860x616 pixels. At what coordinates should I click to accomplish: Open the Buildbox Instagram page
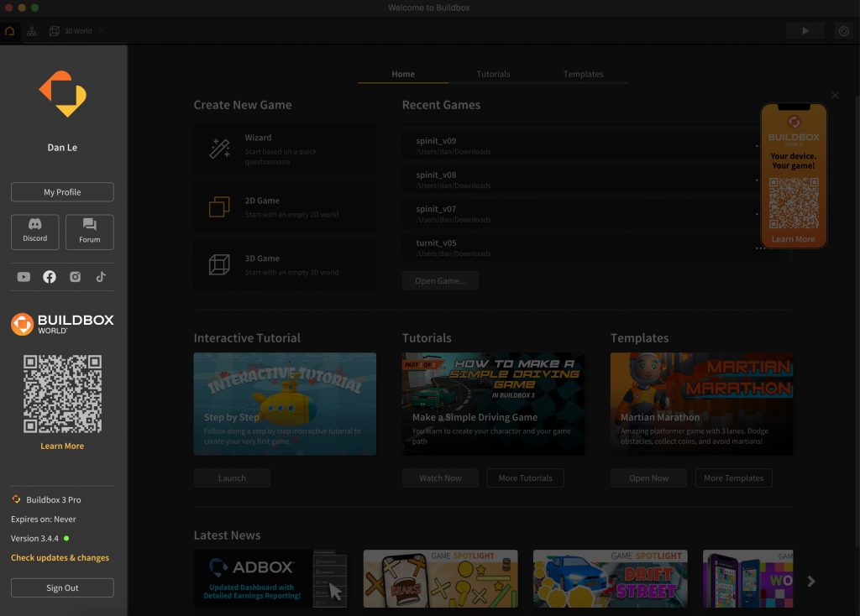click(75, 277)
